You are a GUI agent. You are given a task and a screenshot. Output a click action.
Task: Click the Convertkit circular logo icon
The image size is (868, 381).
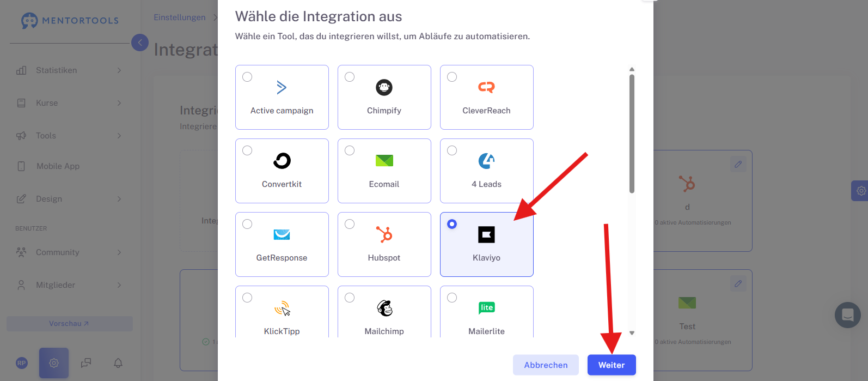282,161
